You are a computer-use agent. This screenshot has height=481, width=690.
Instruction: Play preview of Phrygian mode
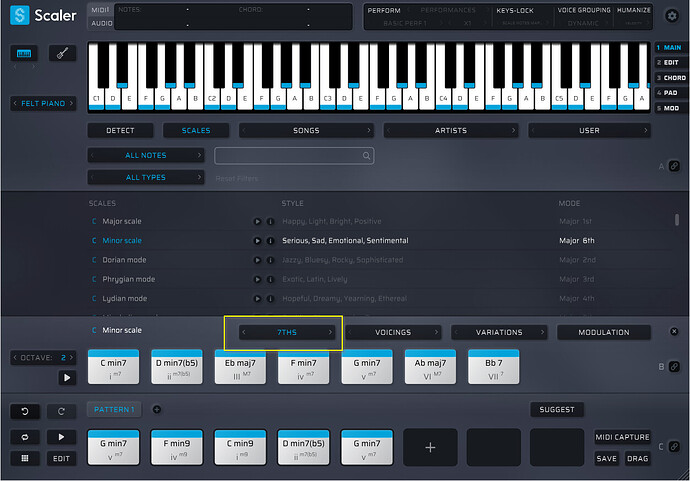(257, 279)
